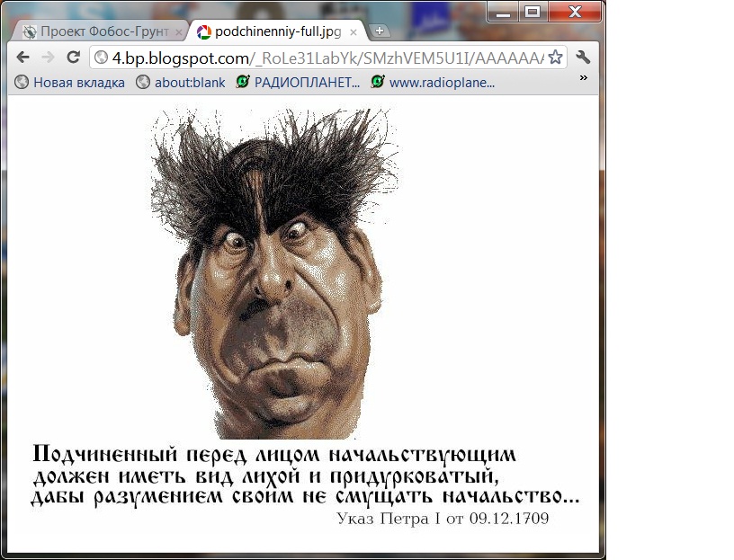734x560 pixels.
Task: Select the podchinenniy-full.jpg tab
Action: click(x=277, y=31)
